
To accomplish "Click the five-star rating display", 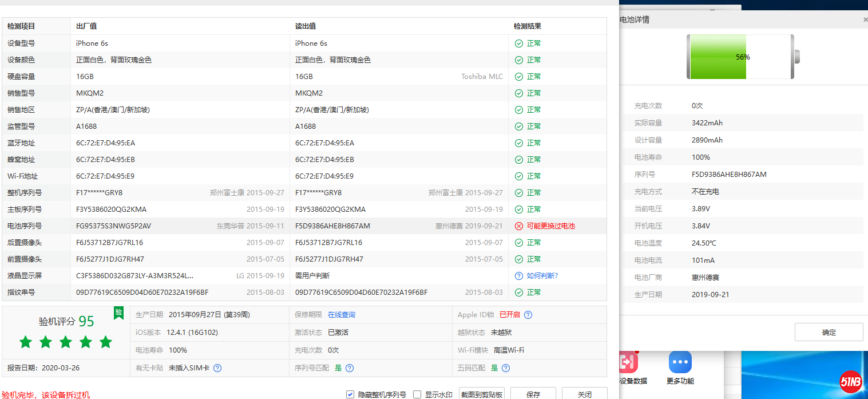I will click(x=66, y=342).
